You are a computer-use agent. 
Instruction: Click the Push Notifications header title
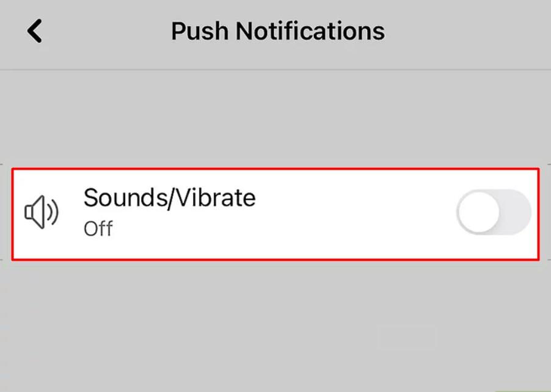278,31
